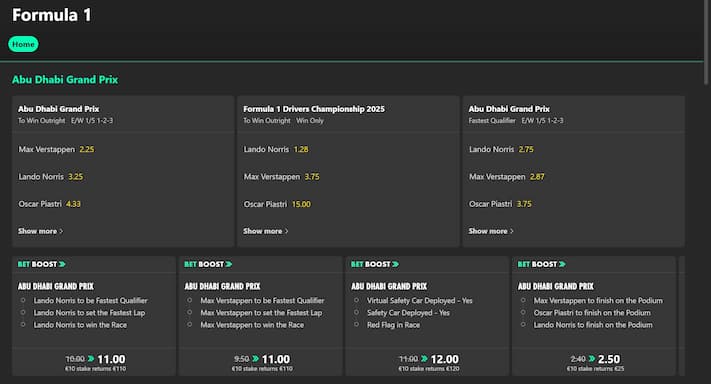Screen dimensions: 711x384
Task: Click Max Verstappen to set the Fastest Lap
Action: [x=261, y=312]
